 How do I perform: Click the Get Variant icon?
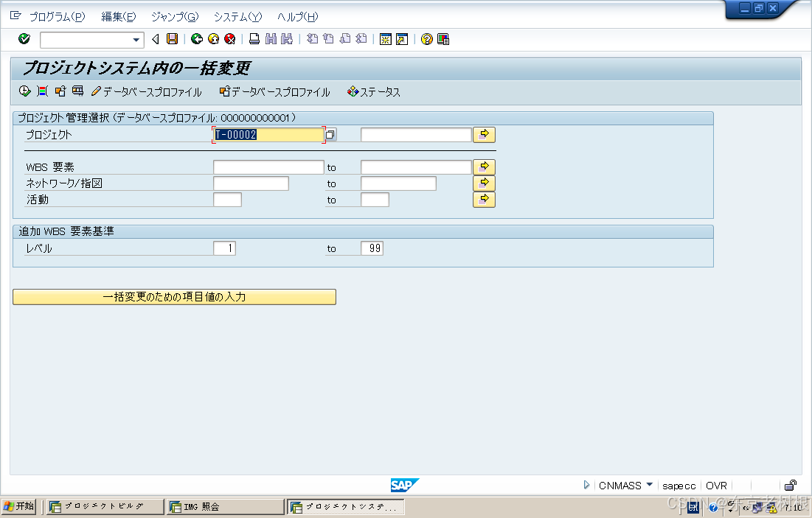[x=60, y=91]
